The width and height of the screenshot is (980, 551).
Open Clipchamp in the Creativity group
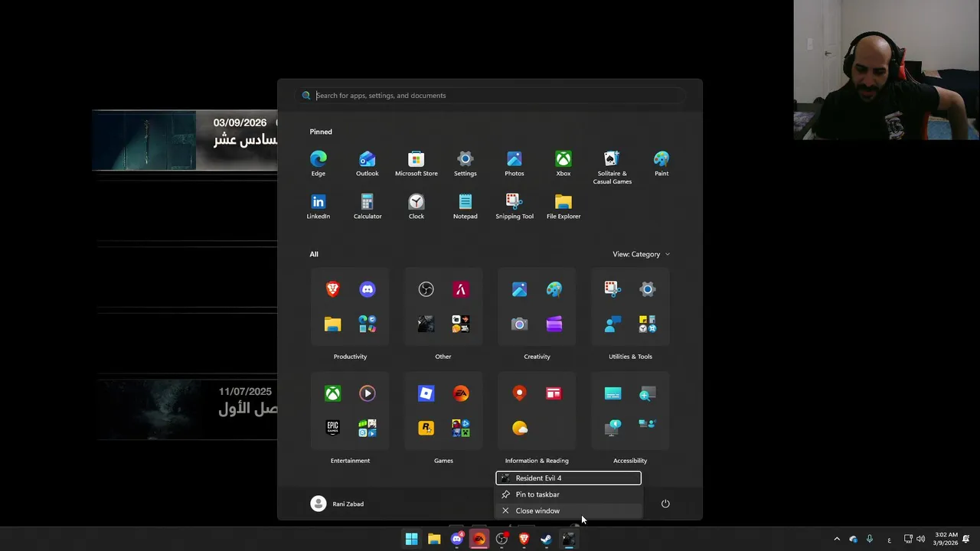coord(554,324)
